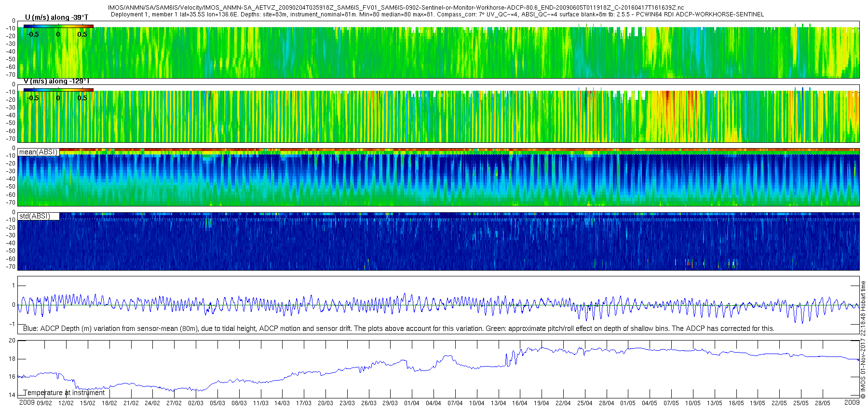The width and height of the screenshot is (868, 410).
Task: Click the '09/02' date tick label
Action: click(44, 403)
